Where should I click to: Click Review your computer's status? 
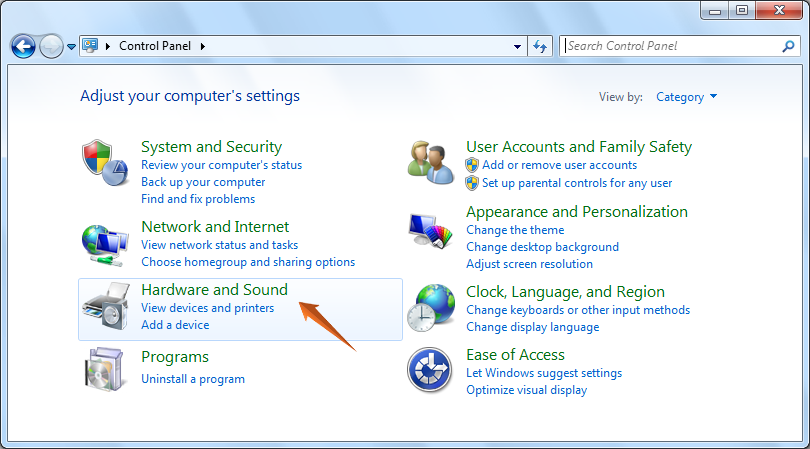click(222, 165)
